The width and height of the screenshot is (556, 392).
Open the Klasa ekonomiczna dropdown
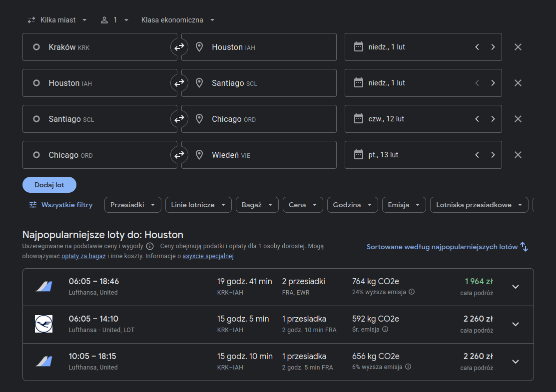click(x=178, y=20)
